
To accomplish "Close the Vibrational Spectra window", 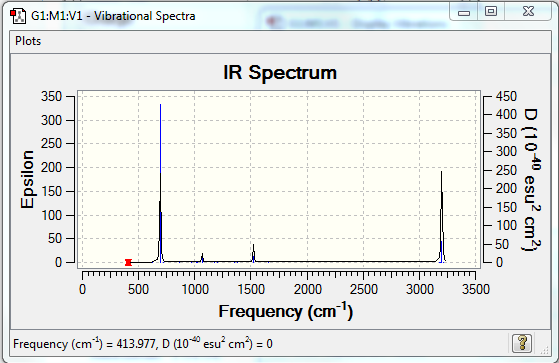I will coord(528,12).
